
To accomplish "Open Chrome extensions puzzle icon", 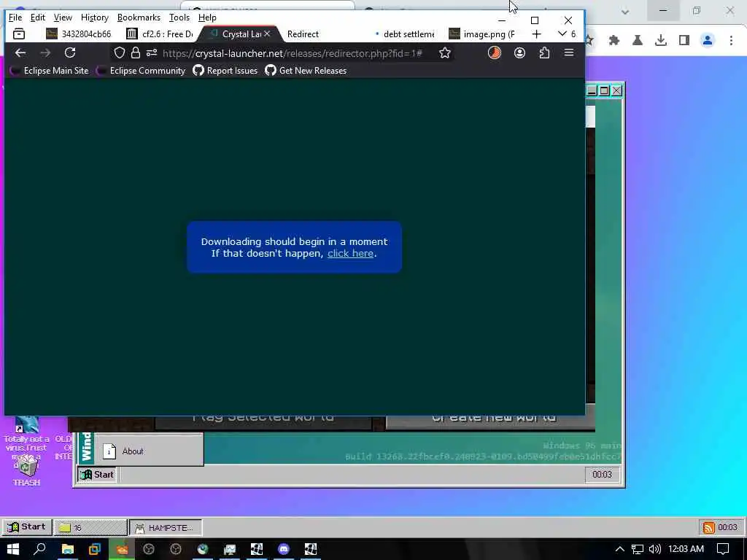I will tap(614, 41).
